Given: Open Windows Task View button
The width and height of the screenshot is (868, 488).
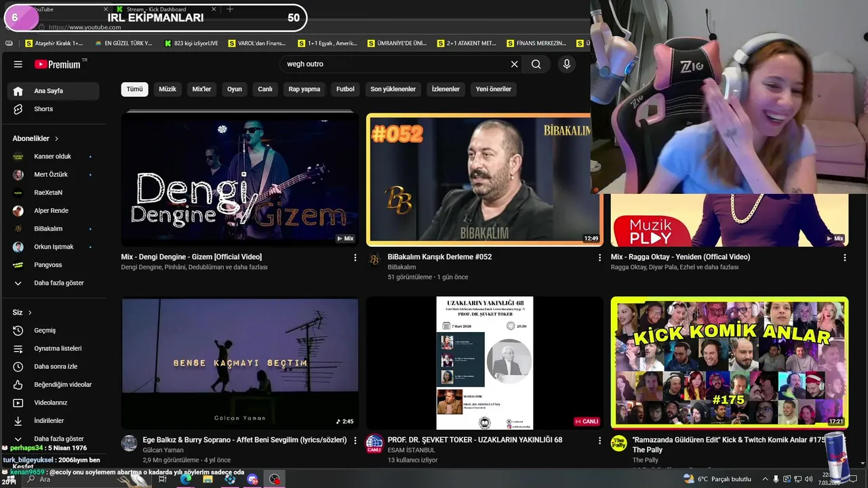Looking at the screenshot, I should click(163, 479).
